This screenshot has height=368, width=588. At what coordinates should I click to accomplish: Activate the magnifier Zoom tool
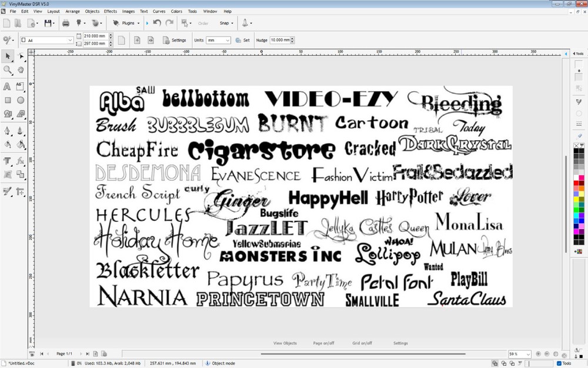[7, 70]
